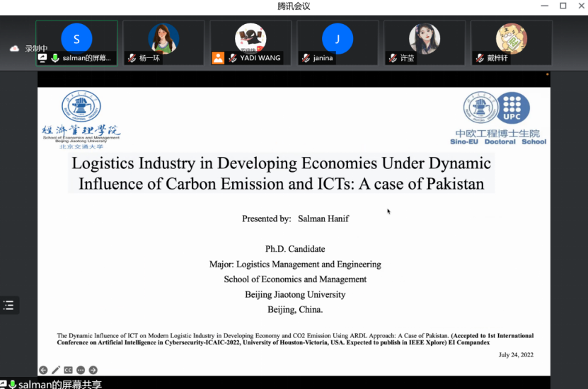Click the green microphone icon on salman's tile
This screenshot has height=389, width=588.
tap(55, 58)
